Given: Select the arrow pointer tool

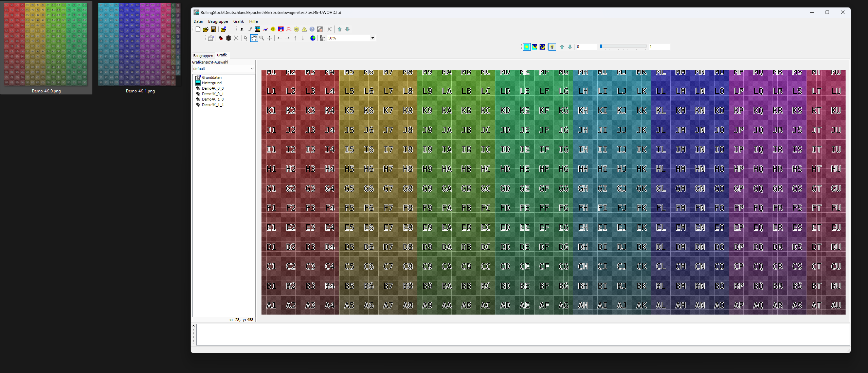Looking at the screenshot, I should tap(246, 38).
